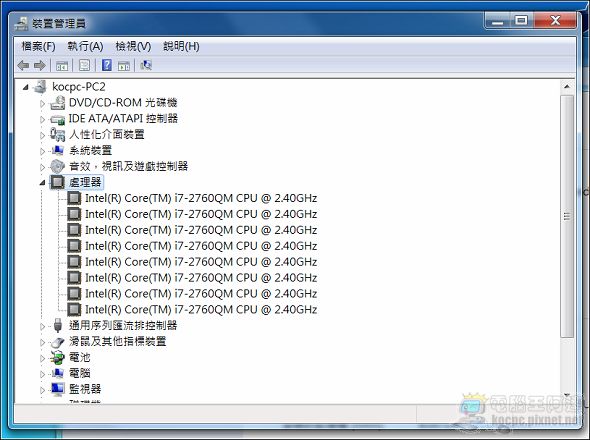Expand the 電池 node

(43, 358)
